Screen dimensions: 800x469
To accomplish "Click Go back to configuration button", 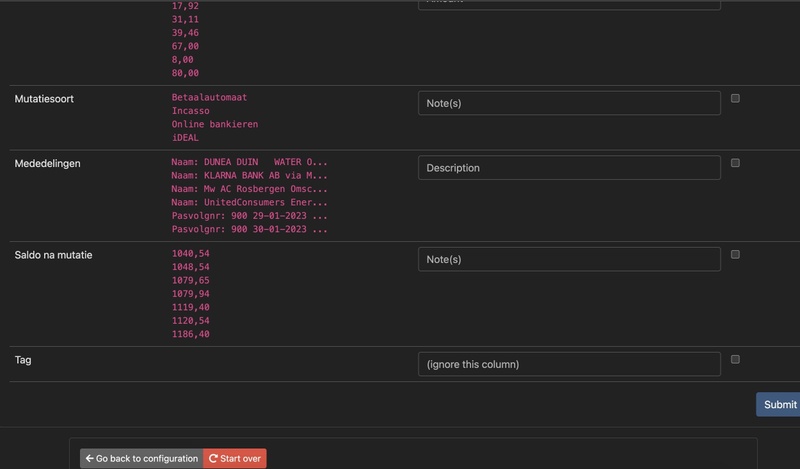I will (141, 458).
